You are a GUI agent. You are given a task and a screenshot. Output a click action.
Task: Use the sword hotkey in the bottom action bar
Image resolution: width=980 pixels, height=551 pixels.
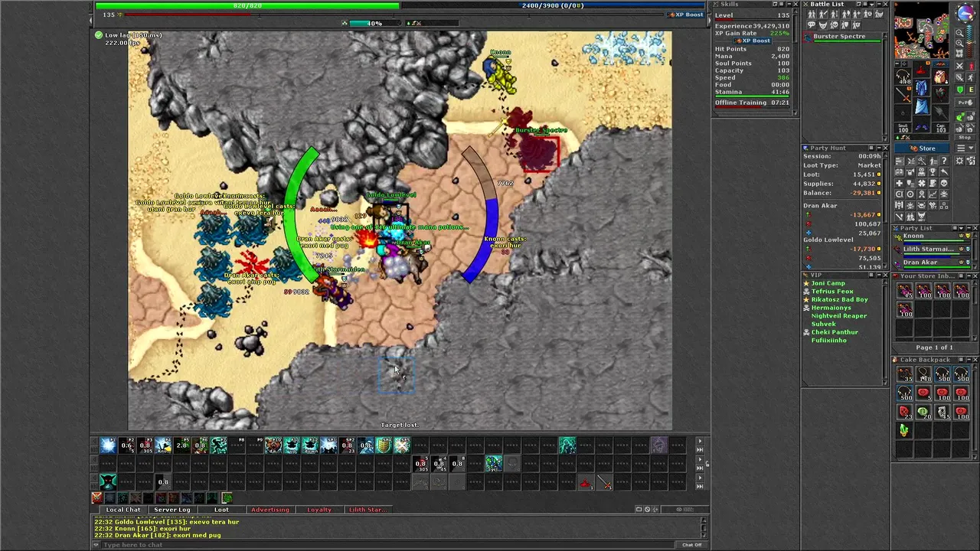(605, 482)
